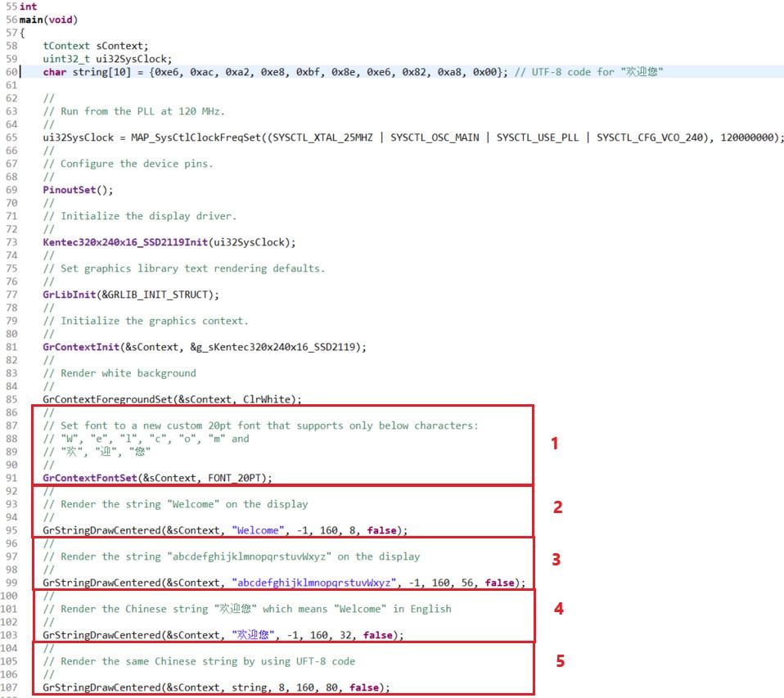Click the red annotation number 5
This screenshot has width=784, height=698.
point(560,661)
